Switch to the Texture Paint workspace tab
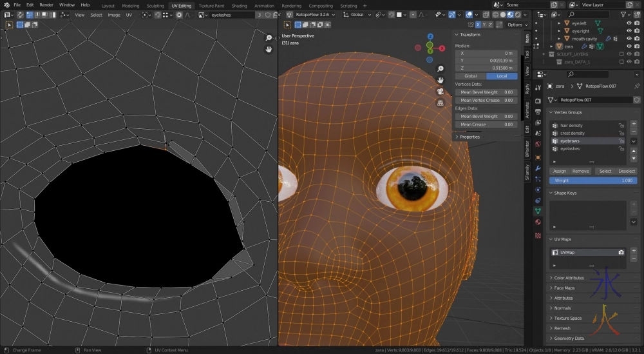The image size is (644, 354). (211, 6)
